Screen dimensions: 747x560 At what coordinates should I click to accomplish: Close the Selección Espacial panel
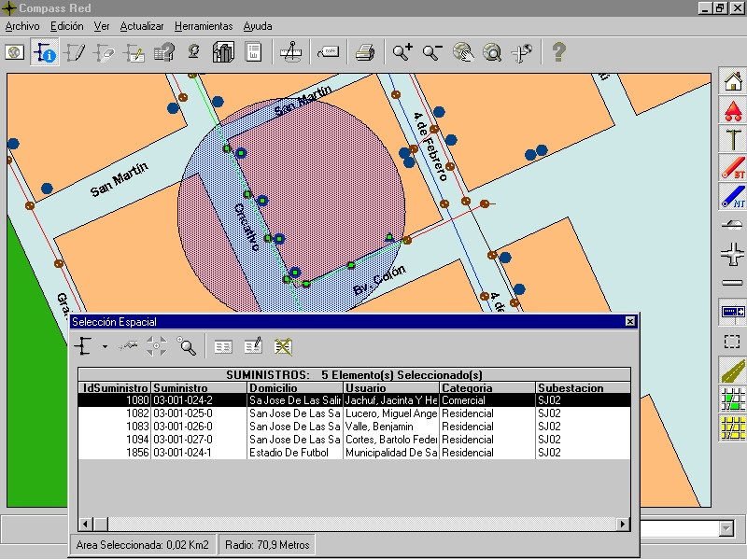click(x=629, y=321)
